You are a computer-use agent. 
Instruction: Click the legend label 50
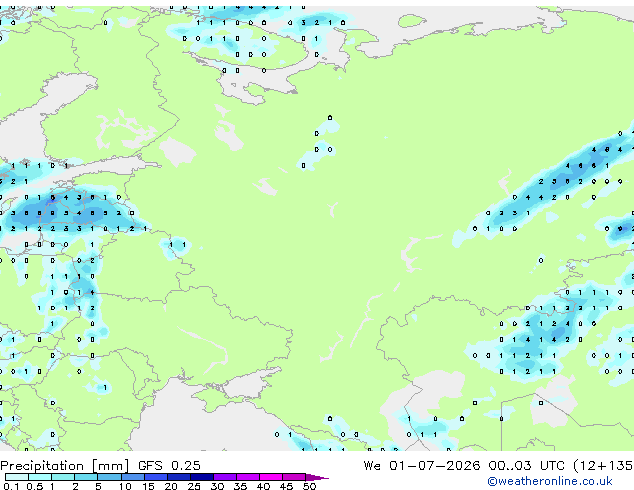[x=309, y=486]
